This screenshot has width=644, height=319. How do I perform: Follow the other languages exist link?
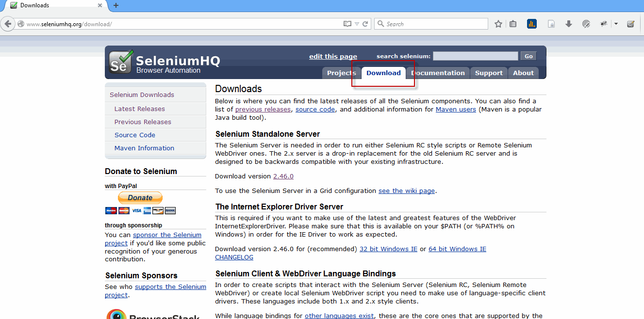(339, 316)
